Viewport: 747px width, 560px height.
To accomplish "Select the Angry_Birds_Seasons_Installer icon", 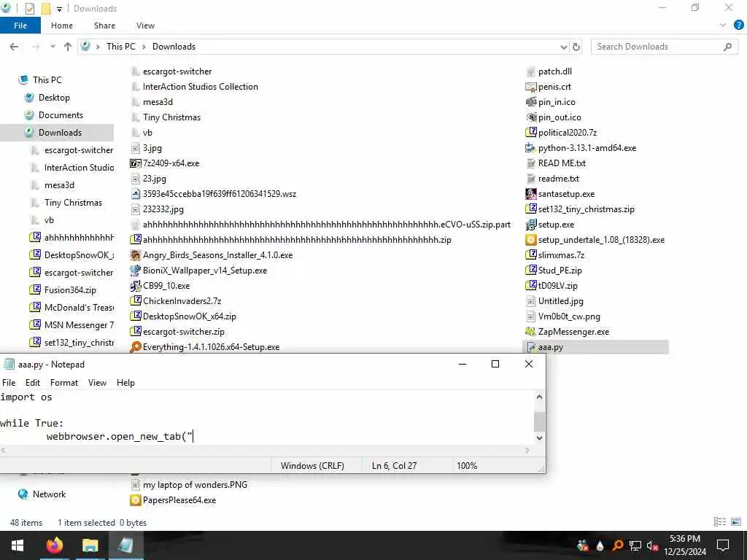I will coord(135,255).
